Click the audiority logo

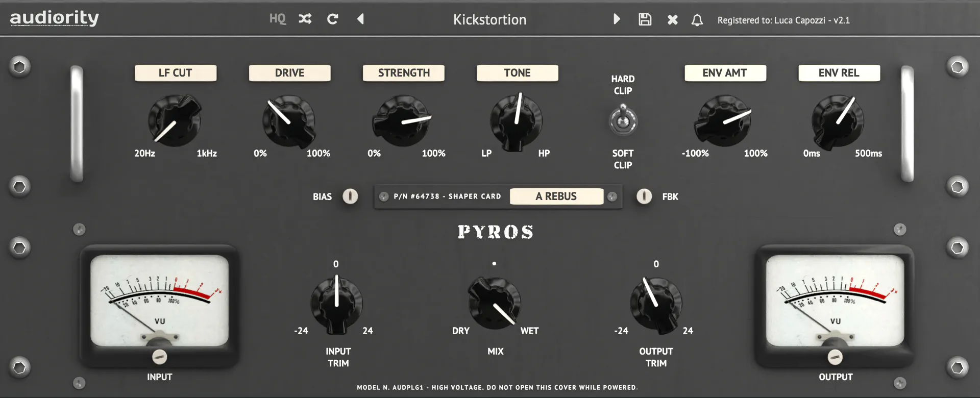click(x=55, y=18)
